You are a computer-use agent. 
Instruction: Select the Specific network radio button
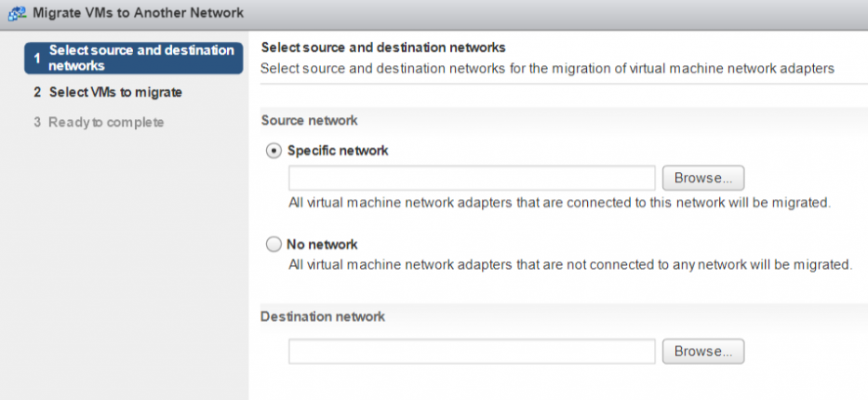[274, 150]
